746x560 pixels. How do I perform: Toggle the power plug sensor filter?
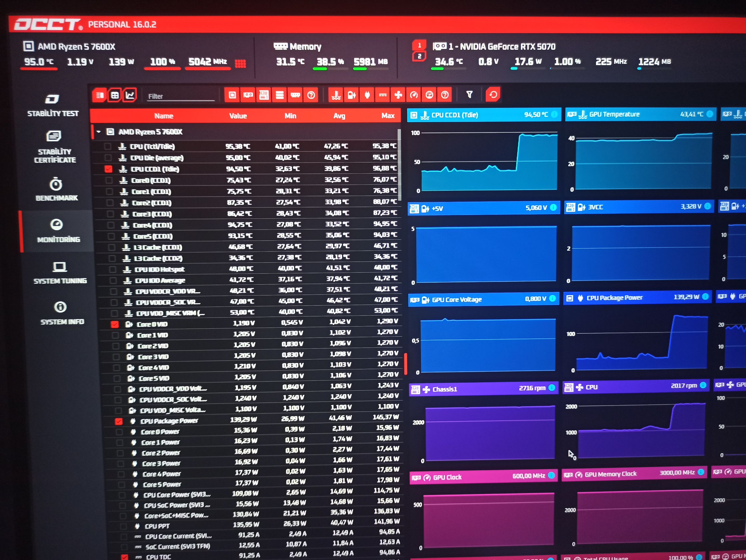tap(367, 95)
